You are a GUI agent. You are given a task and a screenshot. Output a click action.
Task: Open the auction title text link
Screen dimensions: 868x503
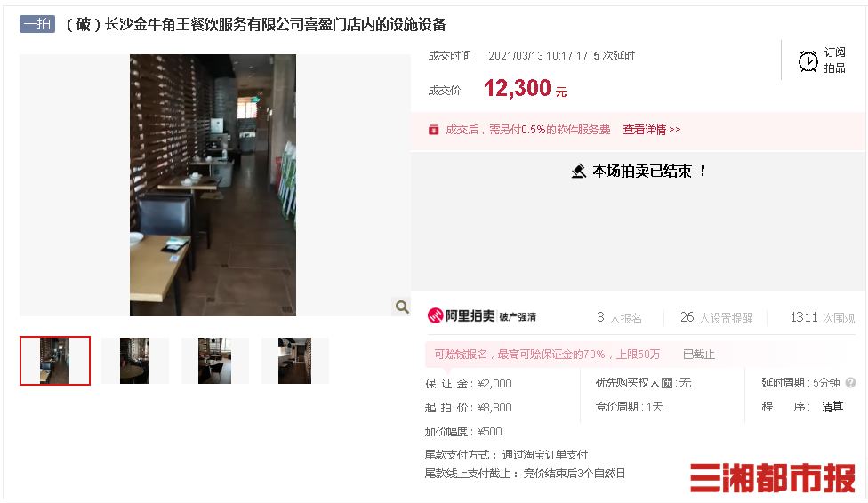pyautogui.click(x=256, y=25)
